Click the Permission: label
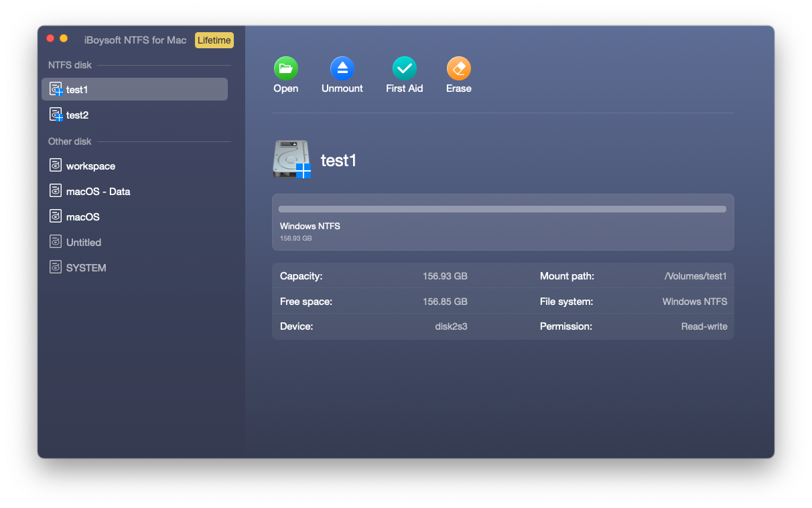The image size is (812, 508). click(x=566, y=327)
